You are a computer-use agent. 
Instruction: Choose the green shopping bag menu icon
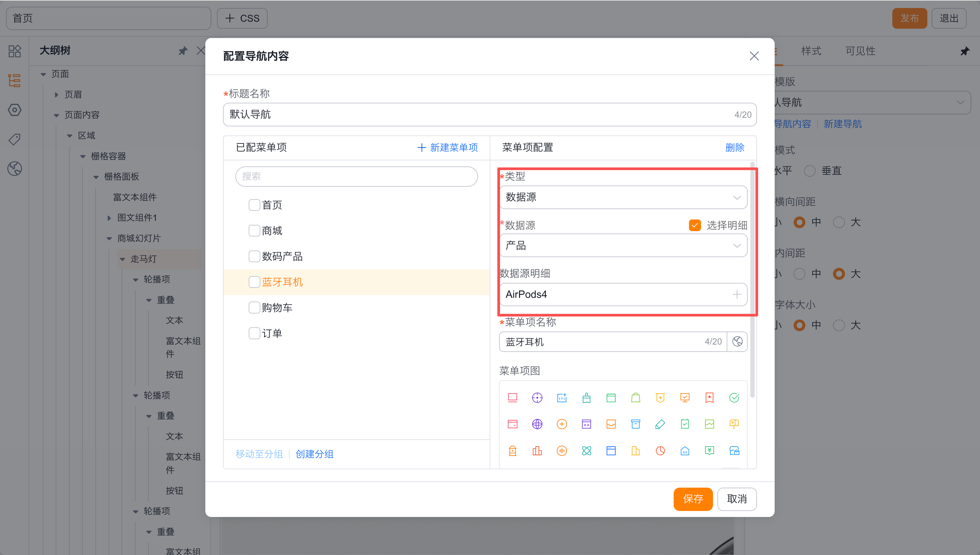pos(635,398)
